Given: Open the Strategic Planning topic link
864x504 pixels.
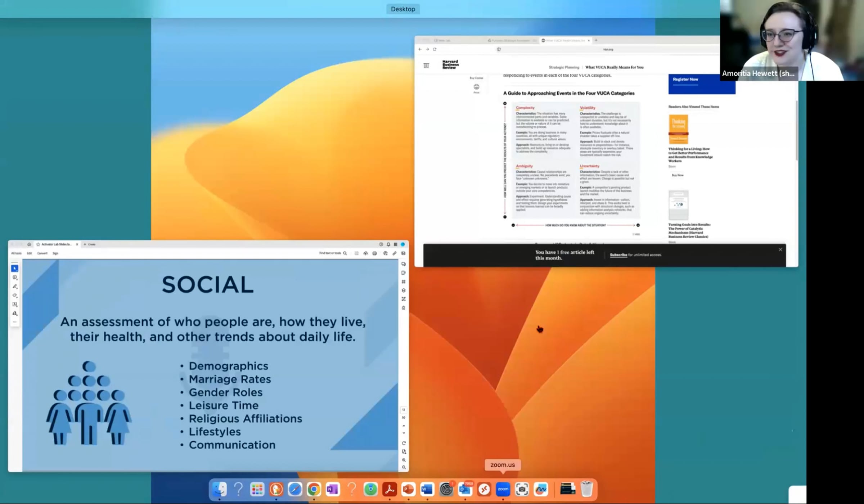Looking at the screenshot, I should [x=564, y=67].
